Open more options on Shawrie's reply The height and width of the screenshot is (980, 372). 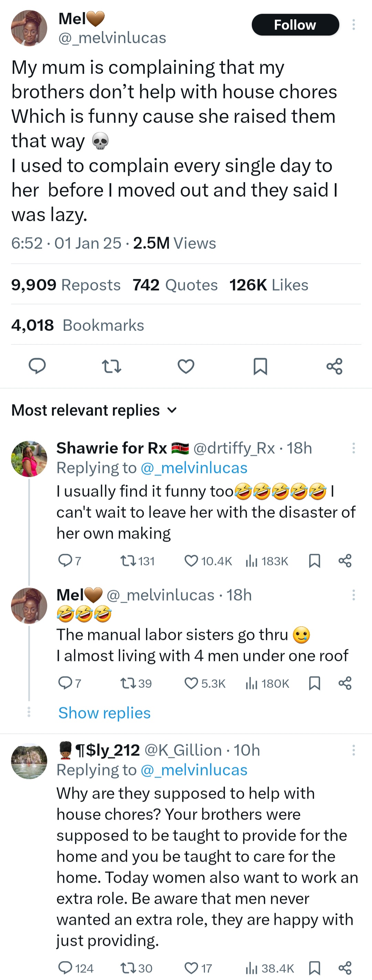click(x=353, y=448)
